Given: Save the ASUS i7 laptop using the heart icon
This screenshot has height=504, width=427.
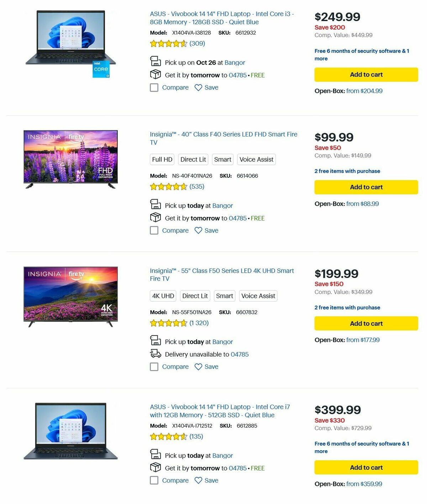Looking at the screenshot, I should (x=199, y=480).
